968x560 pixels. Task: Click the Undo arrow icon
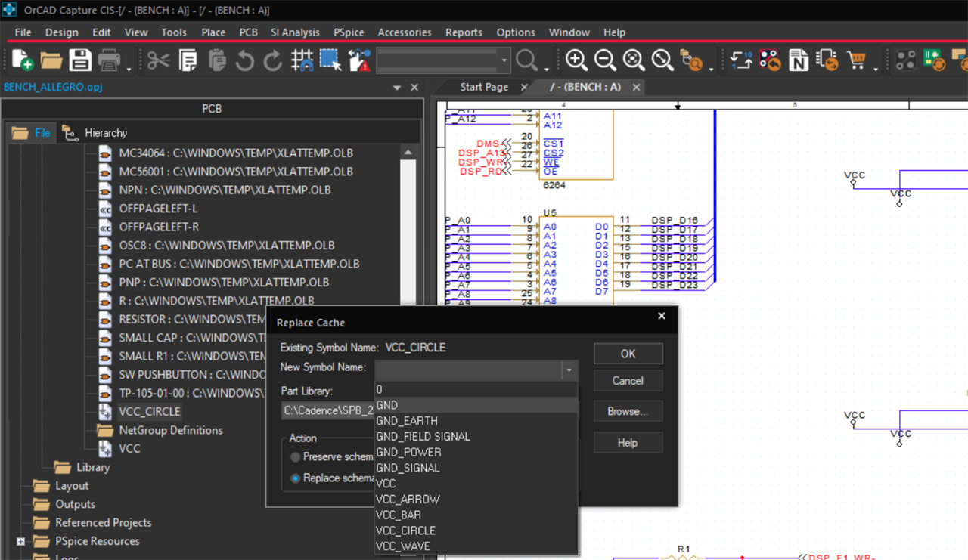(244, 60)
